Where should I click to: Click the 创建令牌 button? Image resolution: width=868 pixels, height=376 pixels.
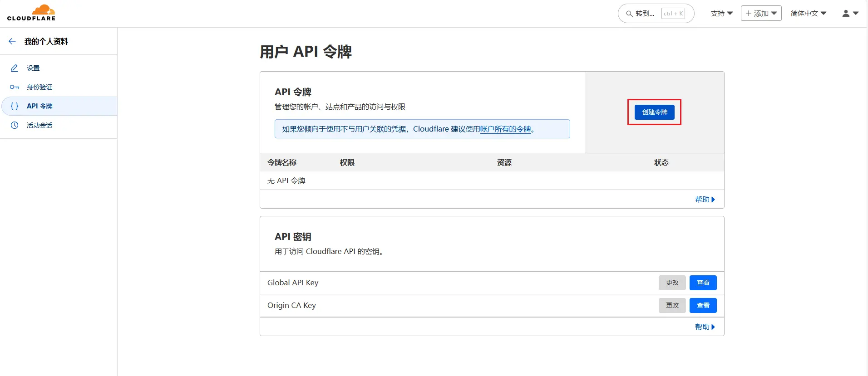[654, 112]
